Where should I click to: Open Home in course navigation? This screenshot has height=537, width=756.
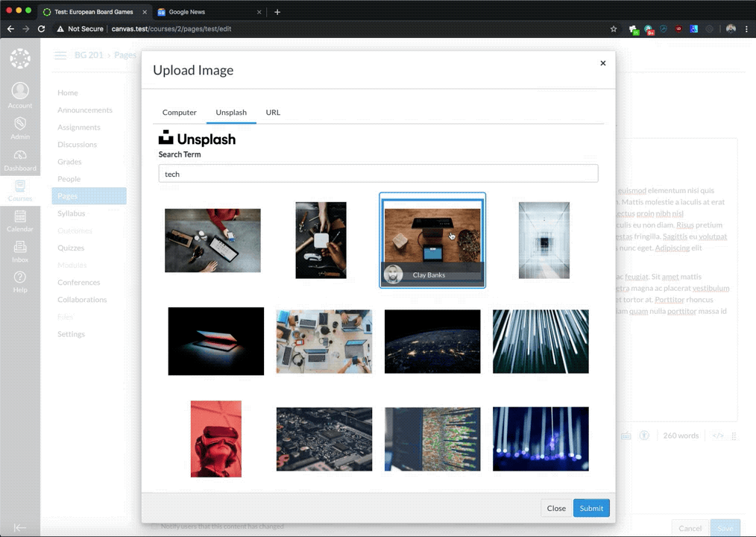point(68,92)
